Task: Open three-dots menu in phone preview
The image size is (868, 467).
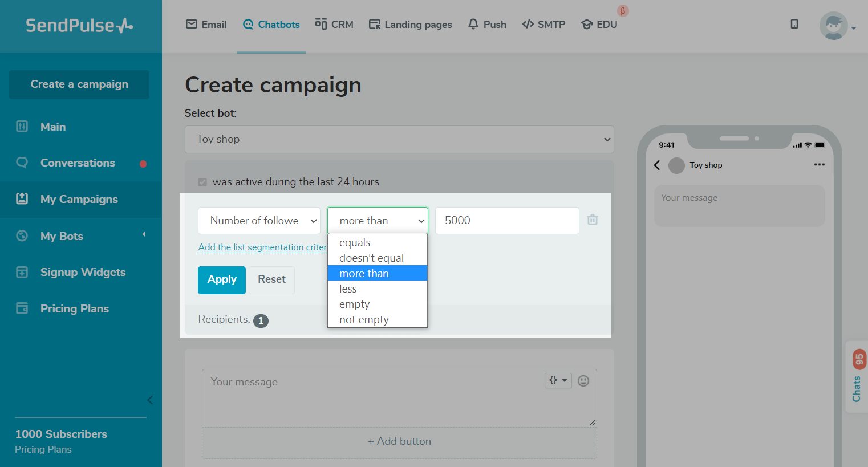Action: point(820,165)
